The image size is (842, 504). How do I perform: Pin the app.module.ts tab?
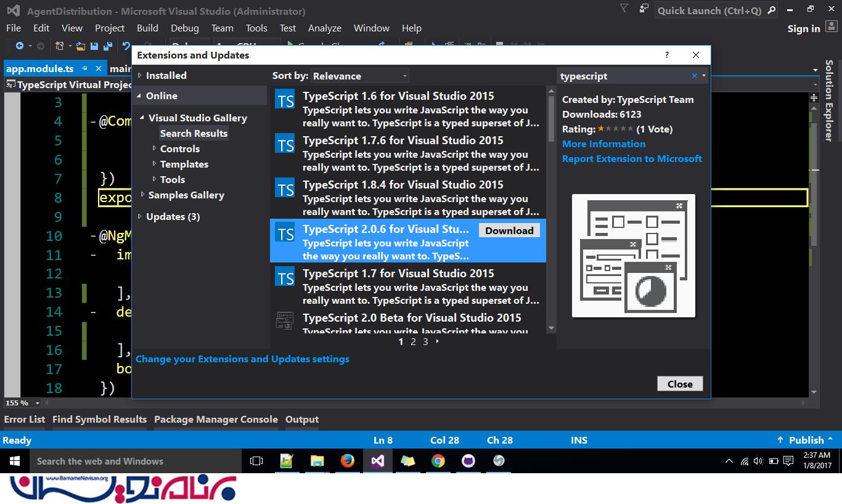85,68
